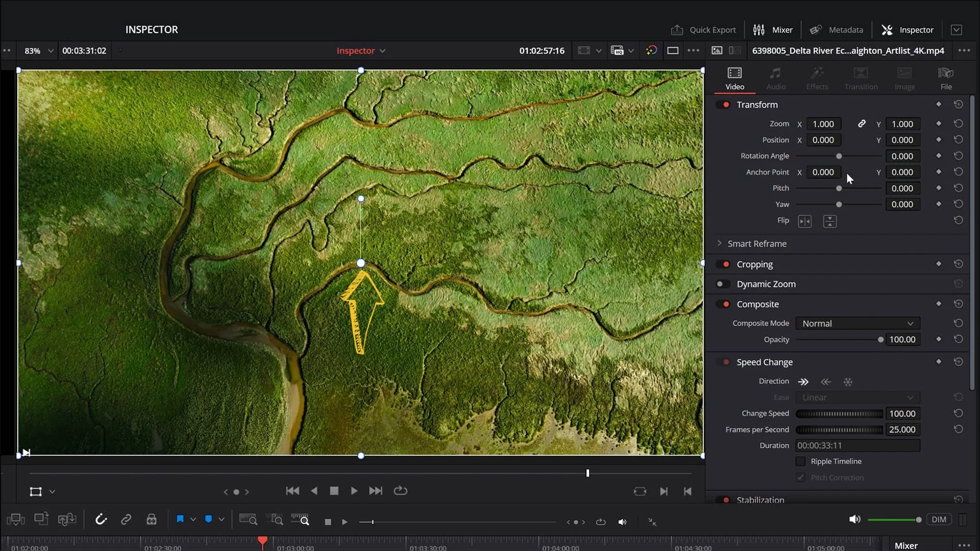Viewport: 980px width, 551px height.
Task: Open the Ease dropdown set to Linear
Action: (857, 397)
